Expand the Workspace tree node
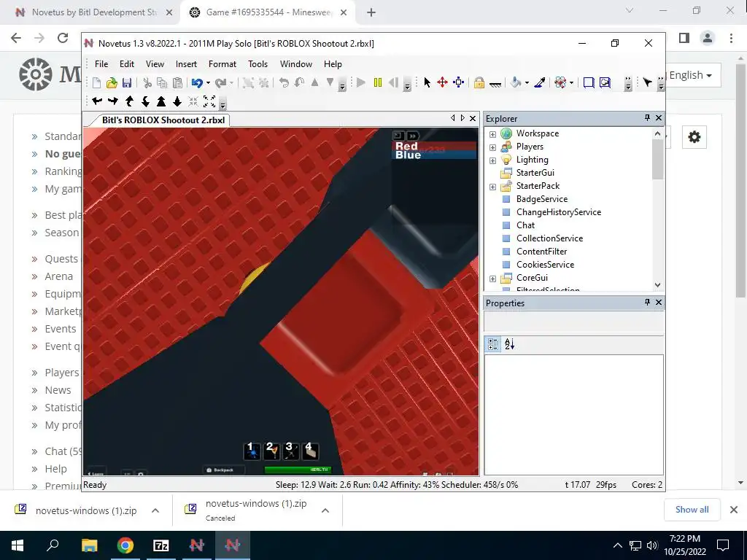The image size is (747, 560). [x=492, y=134]
